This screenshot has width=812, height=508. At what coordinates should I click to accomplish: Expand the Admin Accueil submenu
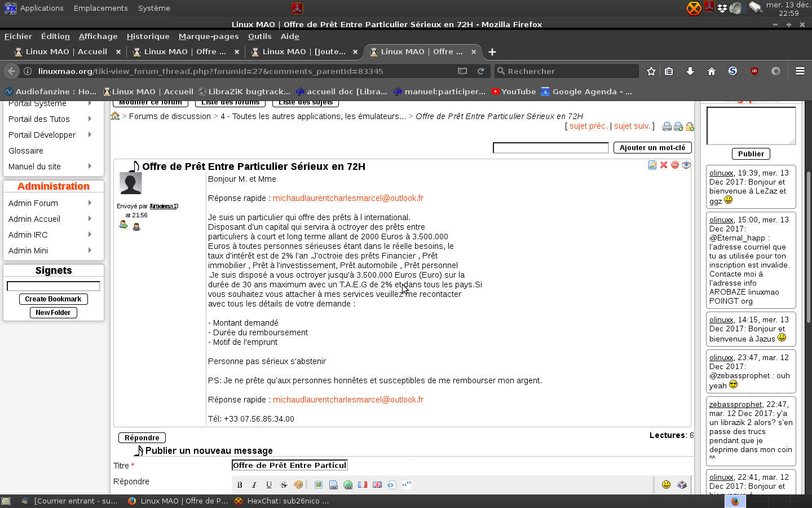click(x=90, y=218)
